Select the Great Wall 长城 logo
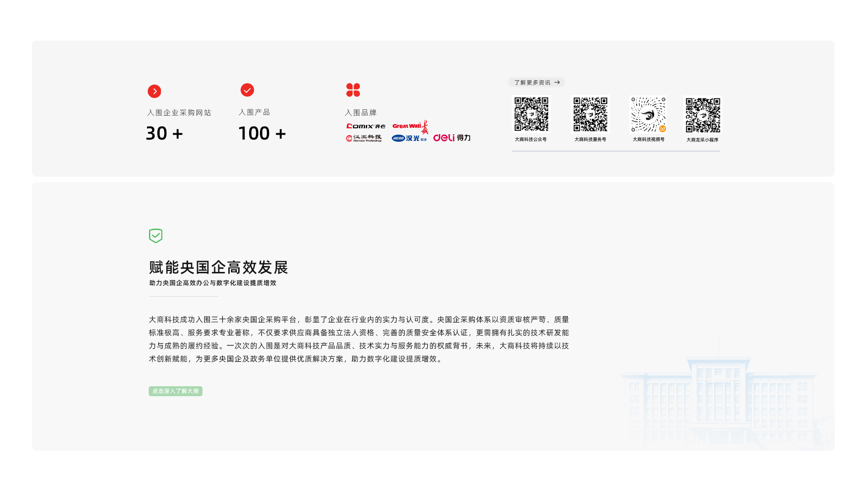This screenshot has width=868, height=482. coord(410,126)
